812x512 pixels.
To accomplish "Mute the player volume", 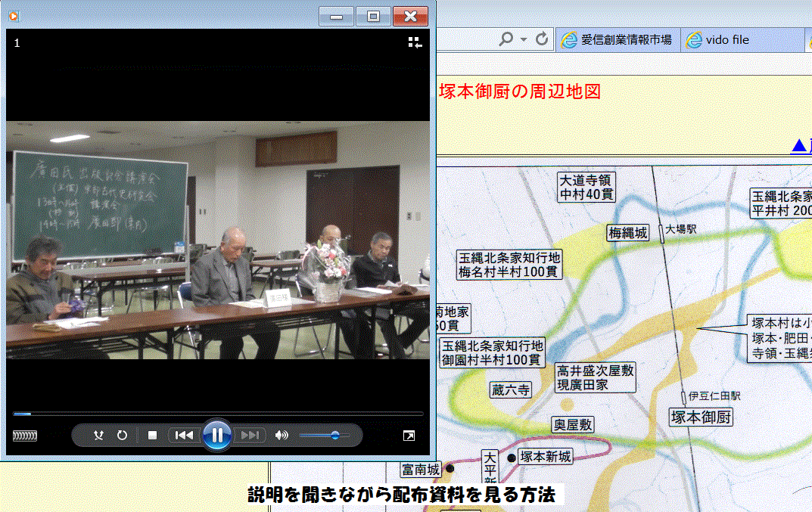I will (x=282, y=436).
